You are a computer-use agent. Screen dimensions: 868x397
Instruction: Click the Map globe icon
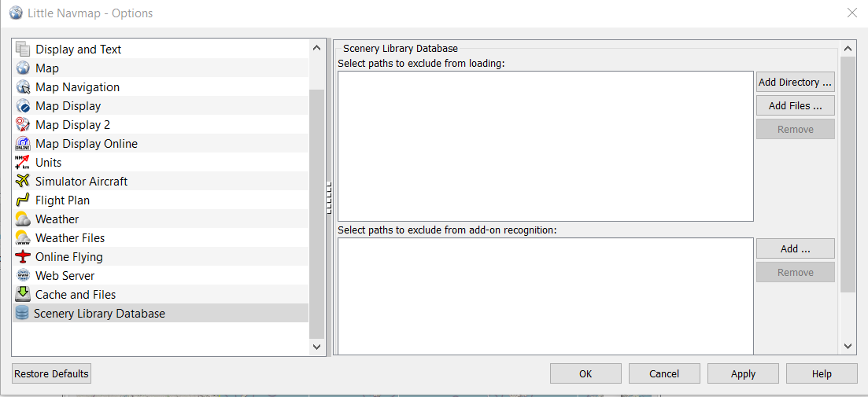click(x=23, y=68)
